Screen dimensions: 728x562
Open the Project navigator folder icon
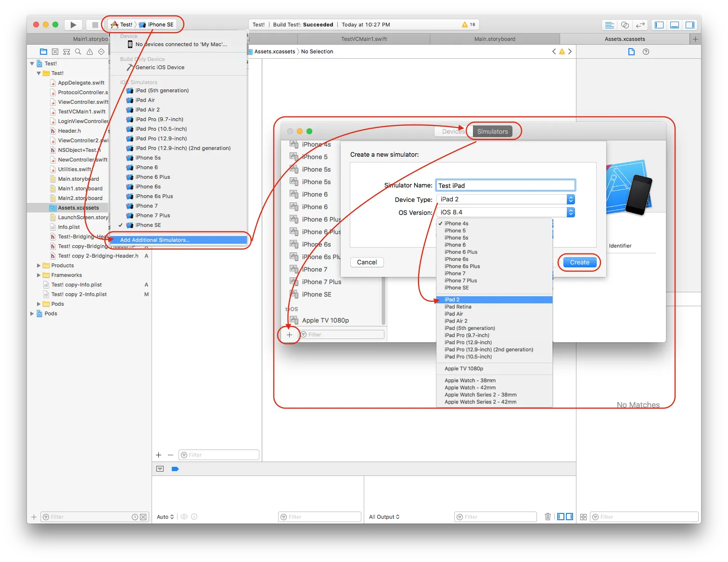43,51
